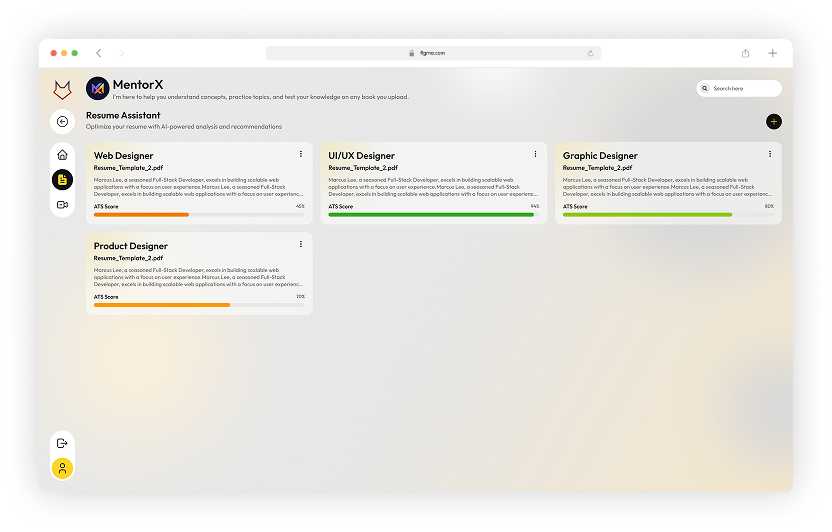The height and width of the screenshot is (532, 832).
Task: Open Web Designer card options menu
Action: pyautogui.click(x=301, y=154)
